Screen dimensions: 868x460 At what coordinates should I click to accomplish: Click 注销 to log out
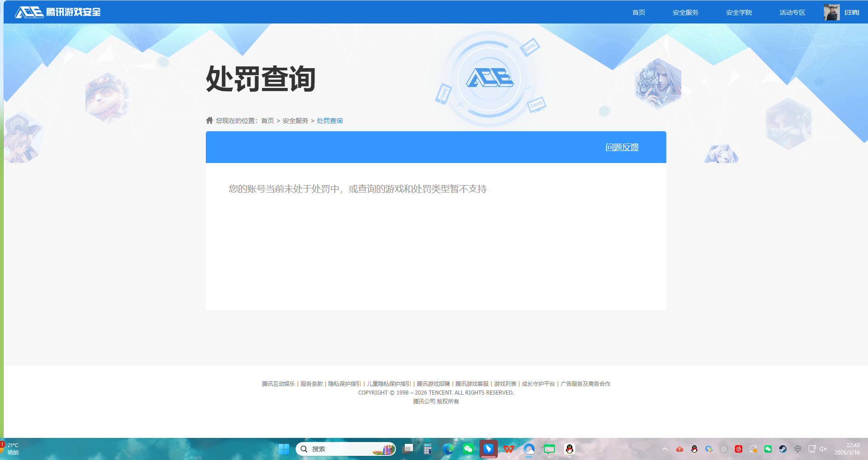click(852, 12)
